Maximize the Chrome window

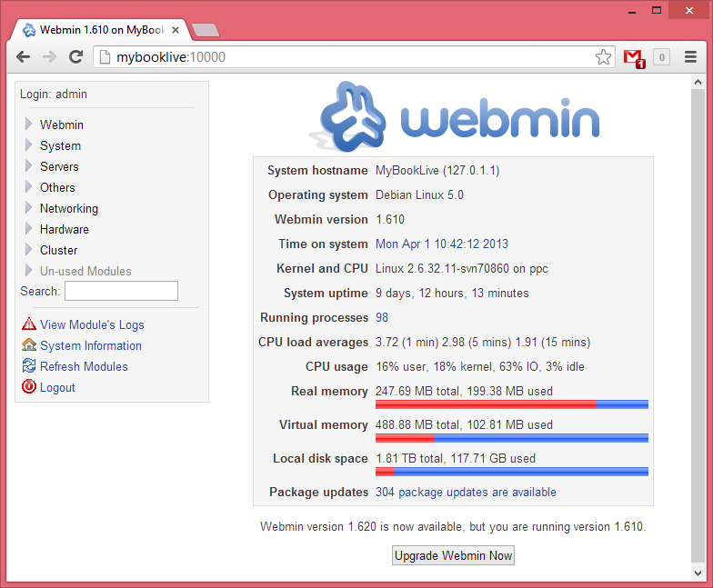657,10
